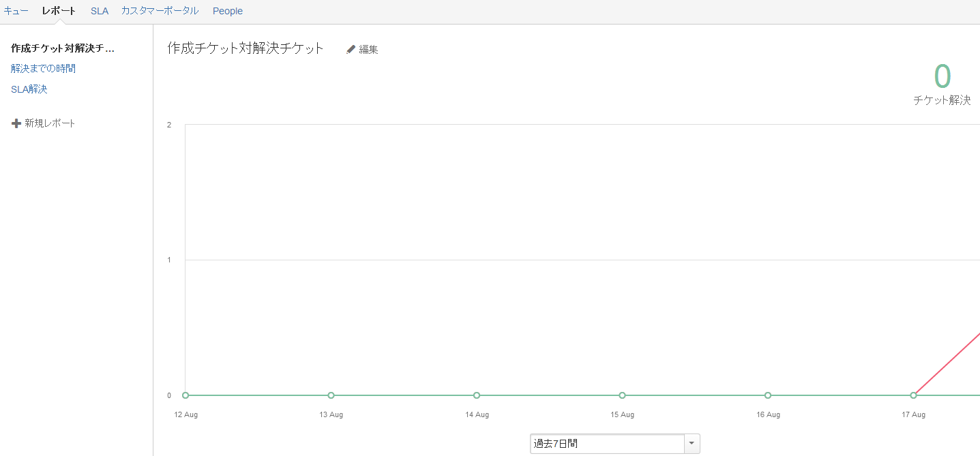The image size is (980, 456).
Task: Click the 編集 link
Action: [x=368, y=49]
